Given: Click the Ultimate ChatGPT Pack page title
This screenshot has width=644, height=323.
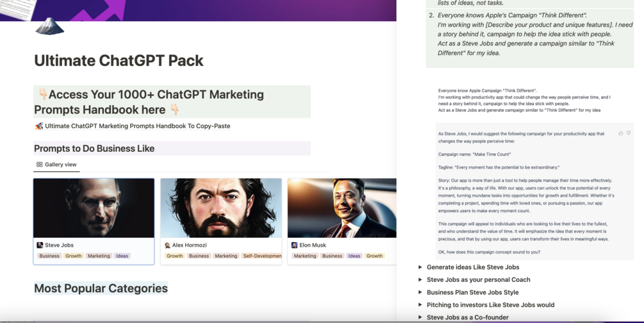Looking at the screenshot, I should click(x=119, y=61).
